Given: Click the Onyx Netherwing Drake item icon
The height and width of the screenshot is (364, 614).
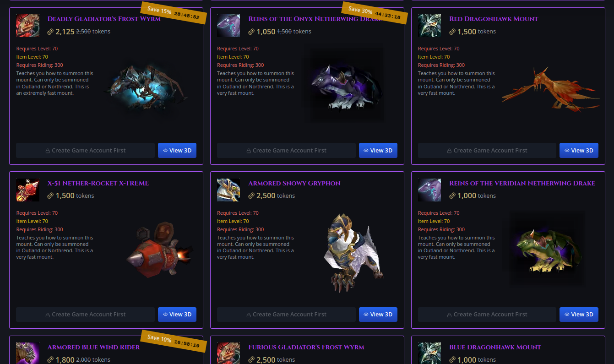Looking at the screenshot, I should [x=228, y=26].
